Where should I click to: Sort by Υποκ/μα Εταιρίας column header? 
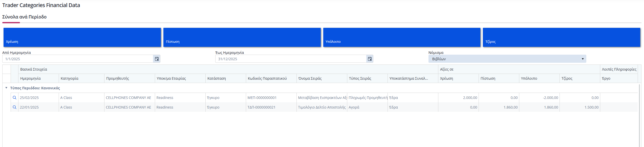pyautogui.click(x=180, y=78)
